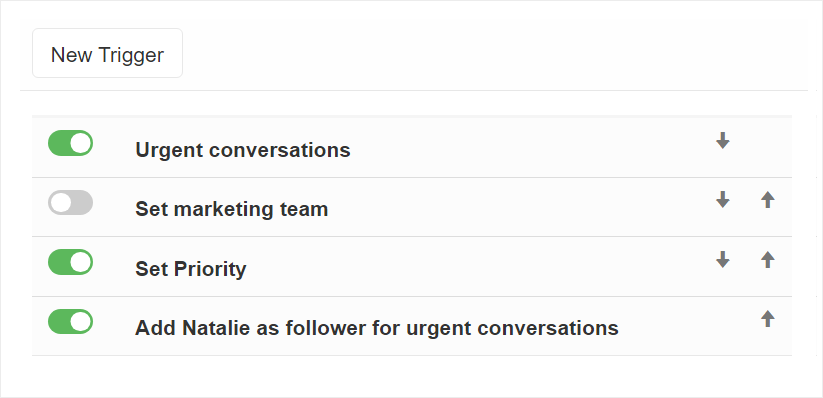The width and height of the screenshot is (823, 398).
Task: Disable the Urgent conversations trigger
Action: click(70, 143)
